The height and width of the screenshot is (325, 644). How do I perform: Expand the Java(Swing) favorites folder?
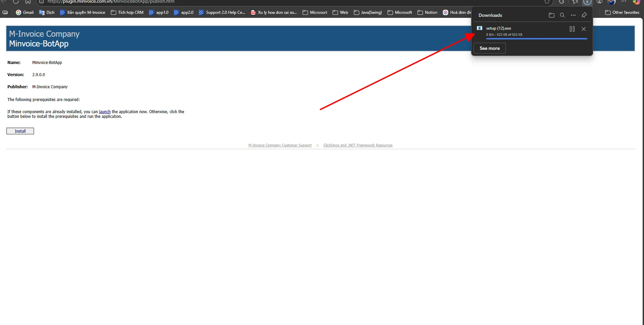368,12
